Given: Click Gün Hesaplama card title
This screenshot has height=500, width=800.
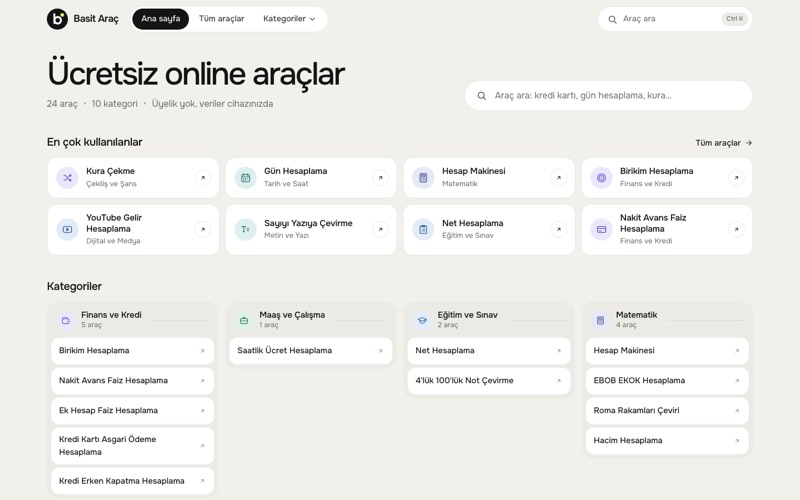Looking at the screenshot, I should click(296, 171).
